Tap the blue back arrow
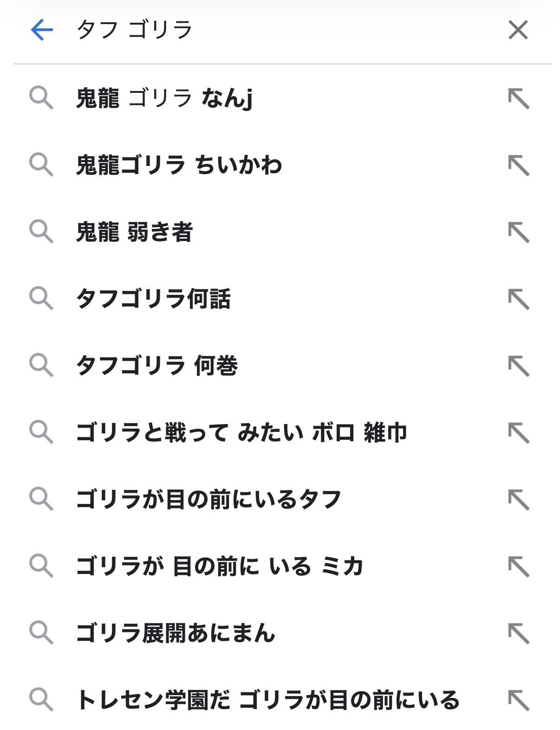560x730 pixels. click(x=42, y=30)
